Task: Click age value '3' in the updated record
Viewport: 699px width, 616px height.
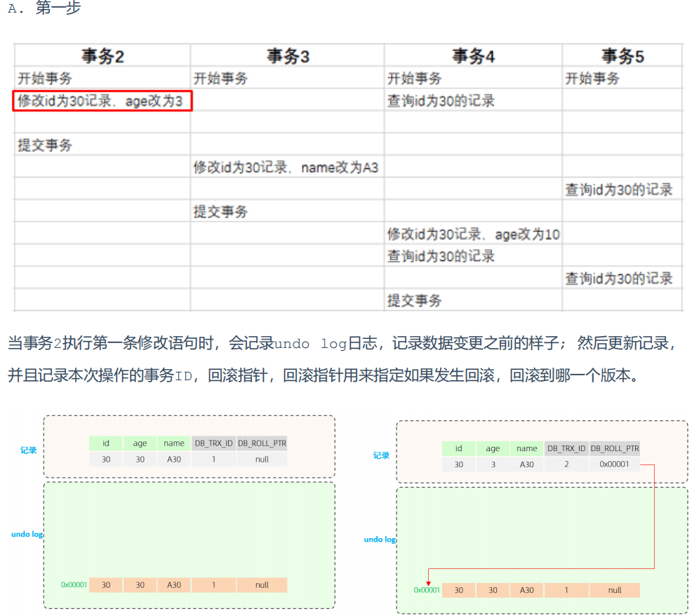Action: [493, 464]
